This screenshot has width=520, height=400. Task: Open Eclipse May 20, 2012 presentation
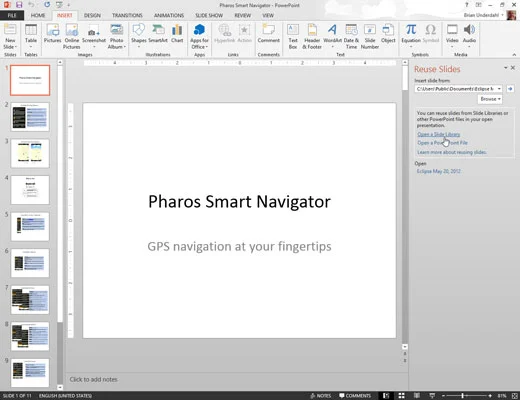coord(439,171)
